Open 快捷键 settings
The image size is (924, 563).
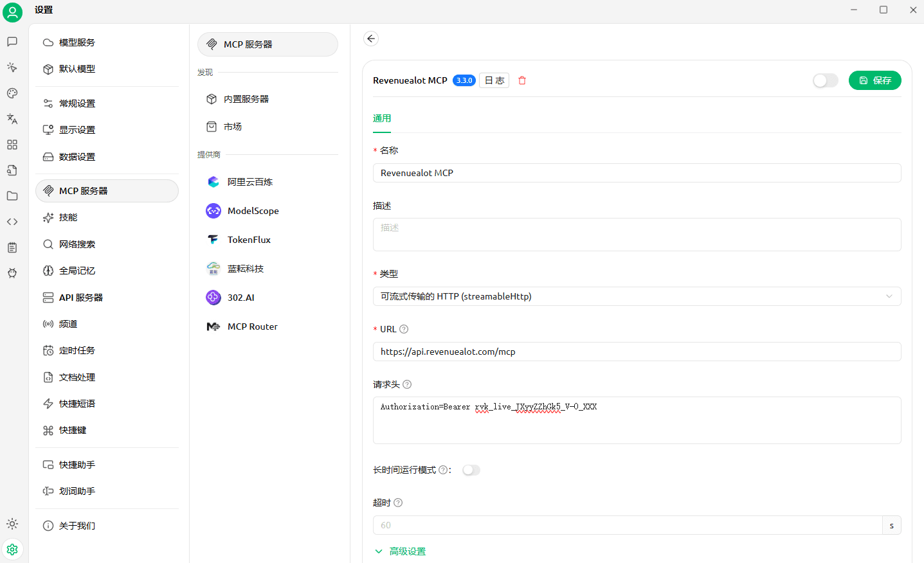pyautogui.click(x=107, y=430)
